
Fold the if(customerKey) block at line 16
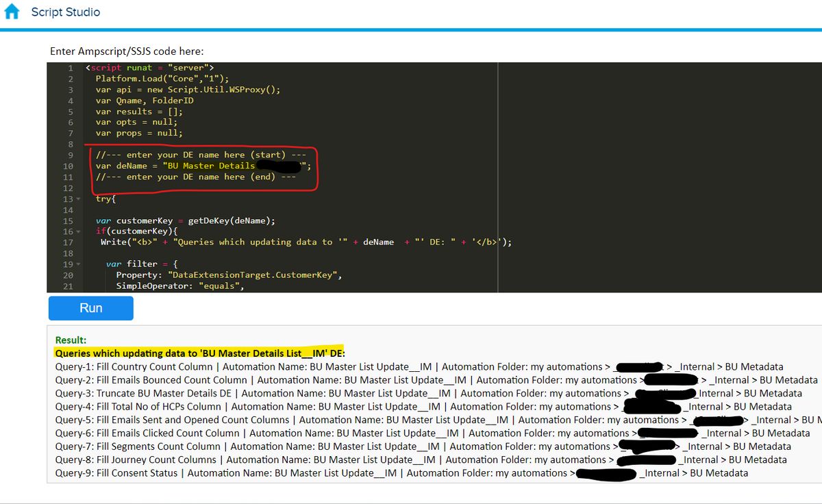tap(77, 232)
